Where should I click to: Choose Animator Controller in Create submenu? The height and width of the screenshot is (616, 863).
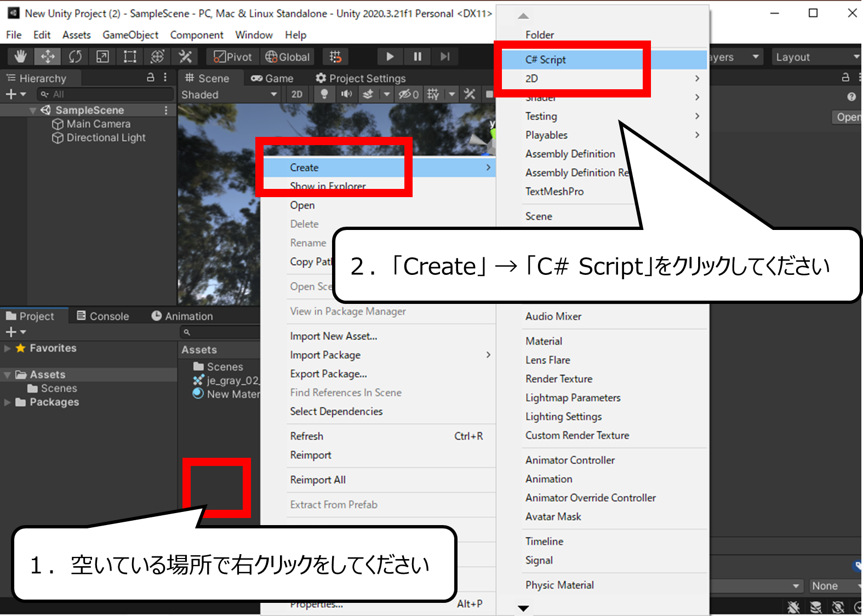[570, 460]
